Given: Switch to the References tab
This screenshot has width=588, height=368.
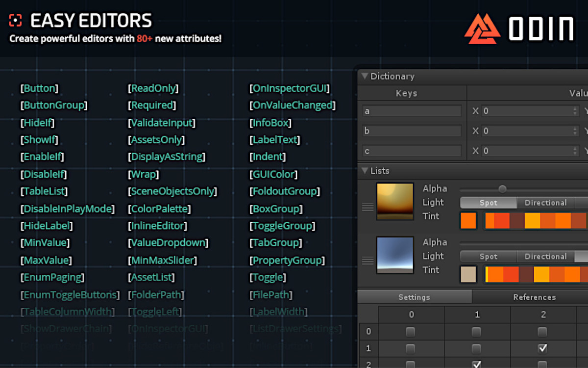Looking at the screenshot, I should [534, 297].
